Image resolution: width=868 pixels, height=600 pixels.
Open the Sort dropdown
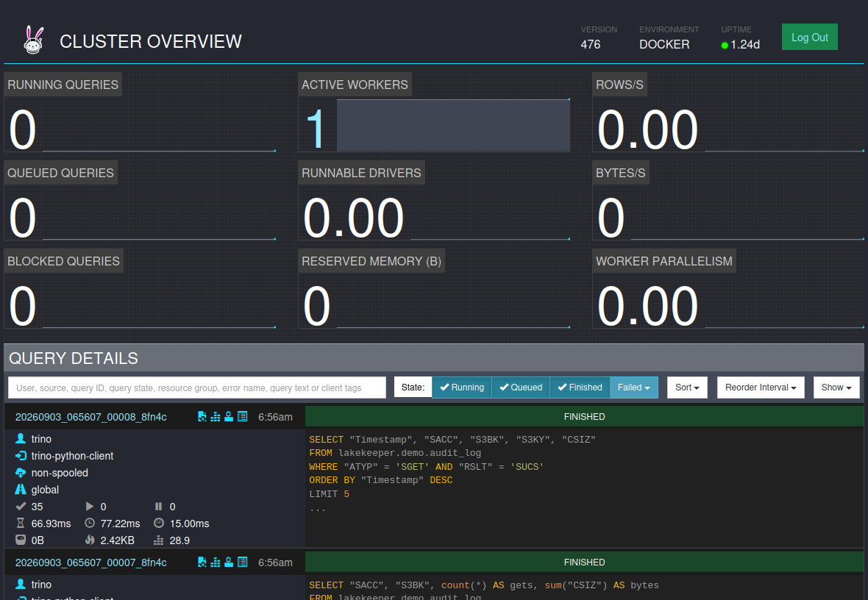(687, 387)
